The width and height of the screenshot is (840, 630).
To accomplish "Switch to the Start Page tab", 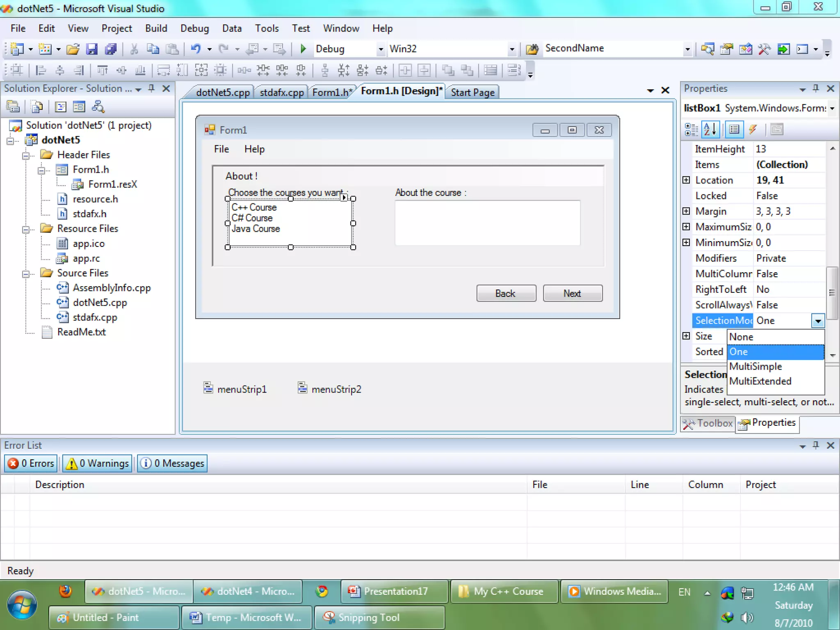I will click(x=472, y=92).
